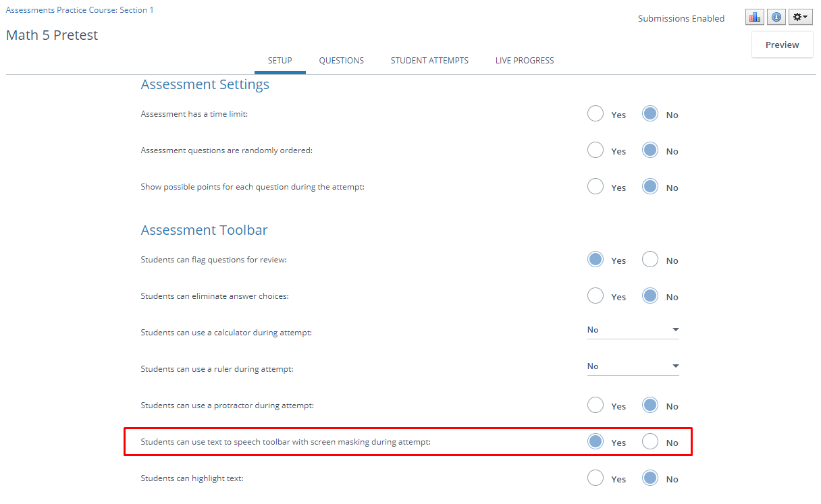Select No for eliminate answer choices
The image size is (821, 504).
point(650,296)
